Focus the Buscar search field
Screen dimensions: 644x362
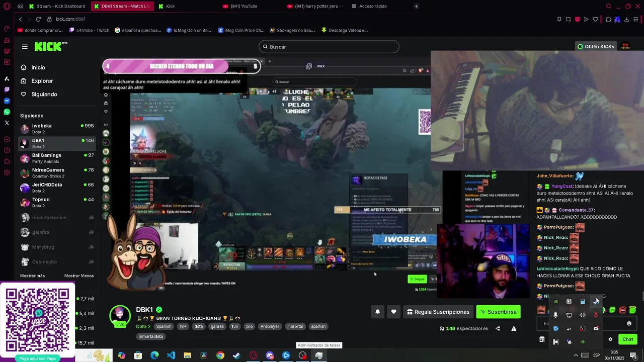(x=329, y=47)
